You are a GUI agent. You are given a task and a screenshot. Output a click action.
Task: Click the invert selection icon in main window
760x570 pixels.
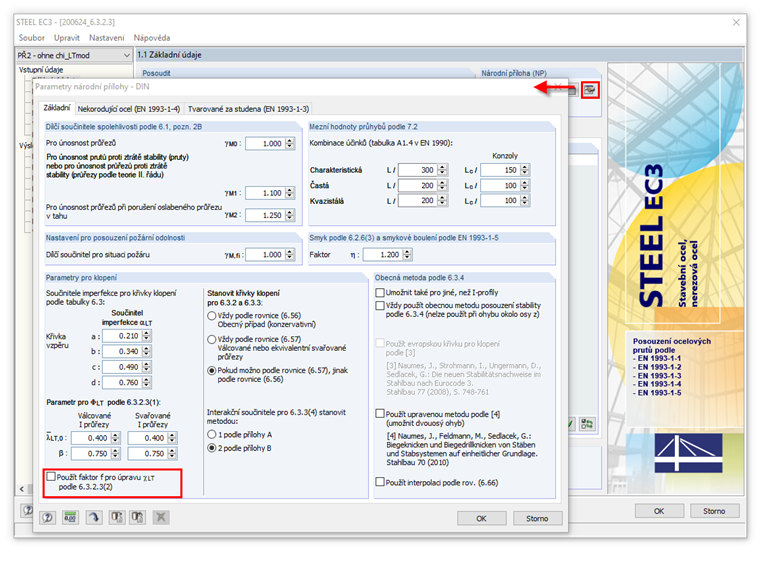click(587, 424)
